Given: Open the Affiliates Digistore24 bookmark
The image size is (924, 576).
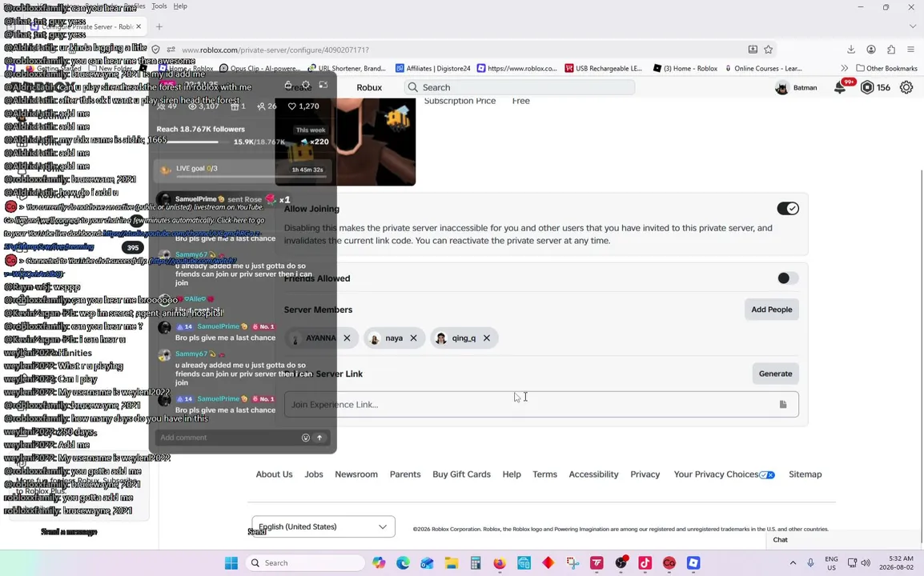Looking at the screenshot, I should (x=433, y=68).
